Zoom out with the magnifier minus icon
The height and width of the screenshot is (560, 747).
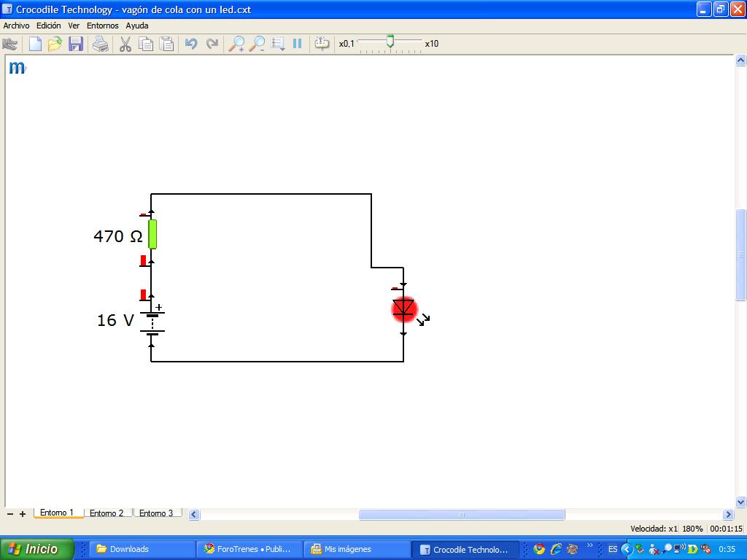pyautogui.click(x=258, y=44)
